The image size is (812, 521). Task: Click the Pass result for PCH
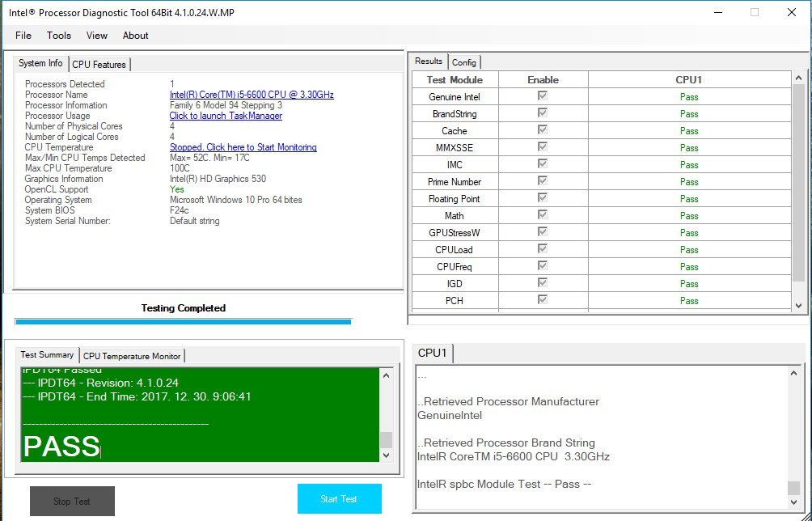click(x=689, y=301)
